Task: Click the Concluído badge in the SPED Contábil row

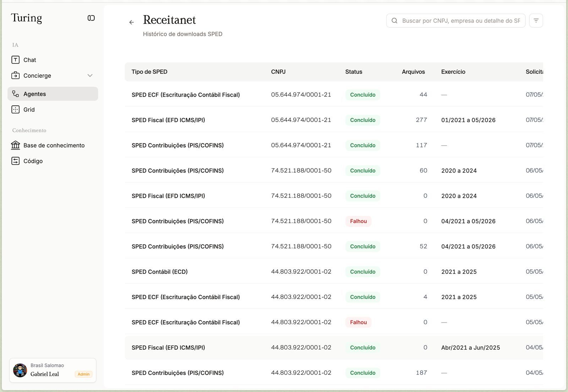Action: pyautogui.click(x=363, y=272)
